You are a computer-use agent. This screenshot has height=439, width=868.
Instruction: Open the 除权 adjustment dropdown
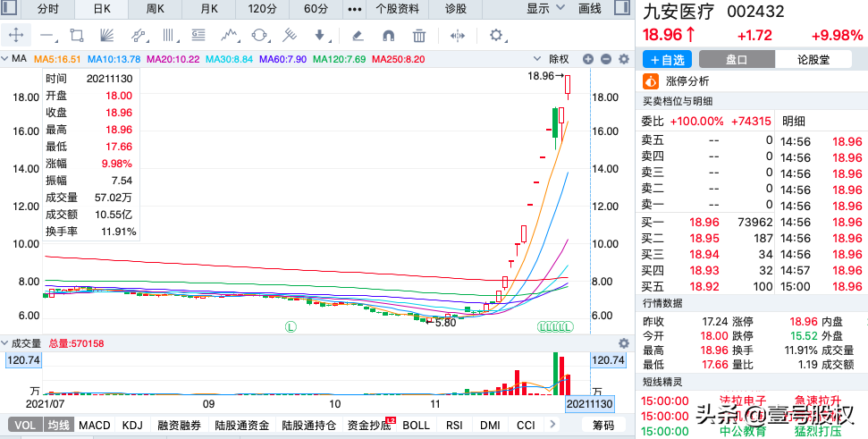[x=552, y=59]
